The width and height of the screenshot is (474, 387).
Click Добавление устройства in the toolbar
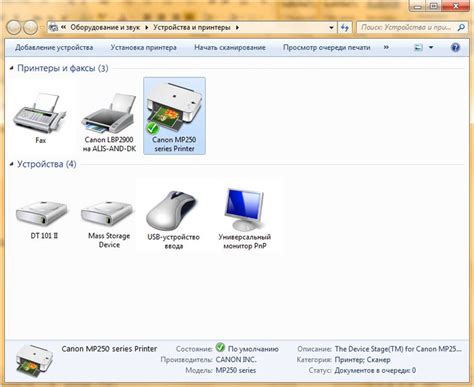click(54, 48)
